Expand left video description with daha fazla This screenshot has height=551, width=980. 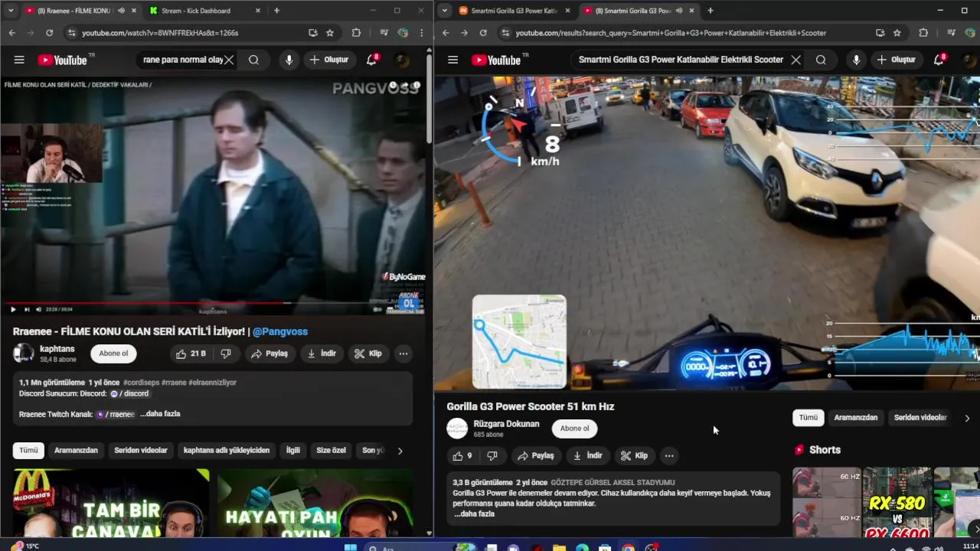(160, 414)
